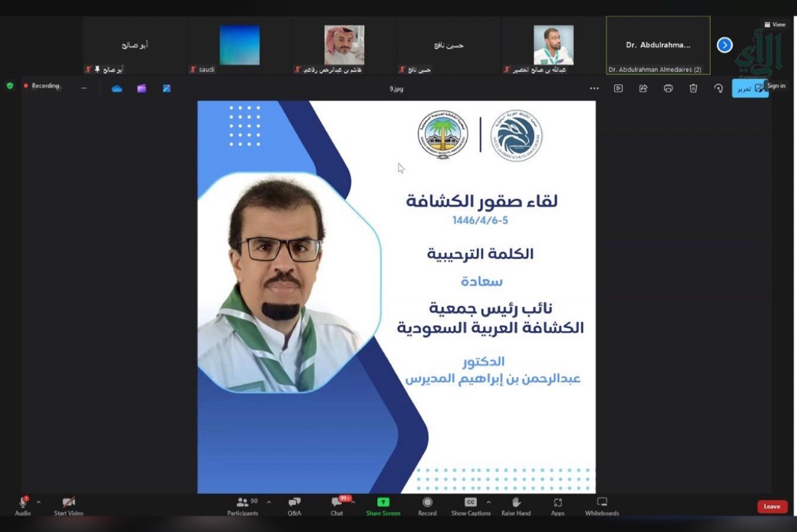Select the saudi participant thumbnail
The height and width of the screenshot is (532, 797).
(240, 46)
